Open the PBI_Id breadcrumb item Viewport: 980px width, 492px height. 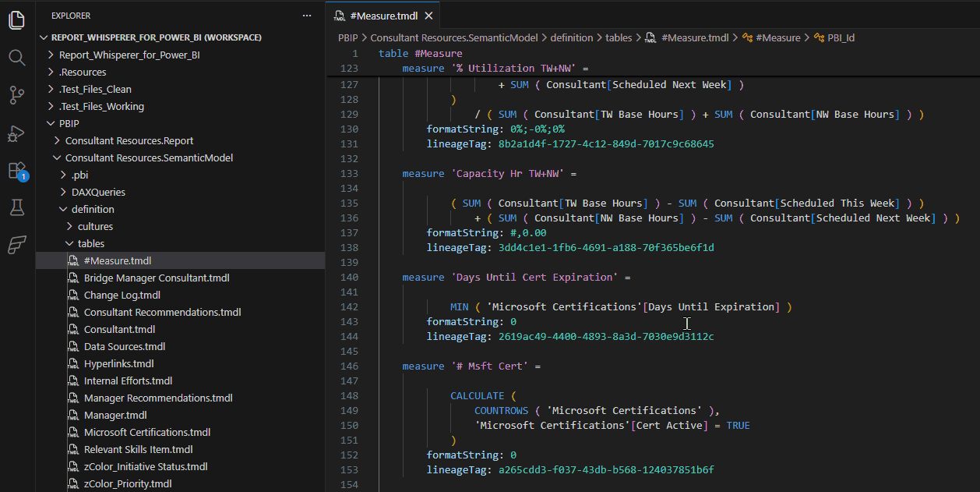[x=840, y=37]
